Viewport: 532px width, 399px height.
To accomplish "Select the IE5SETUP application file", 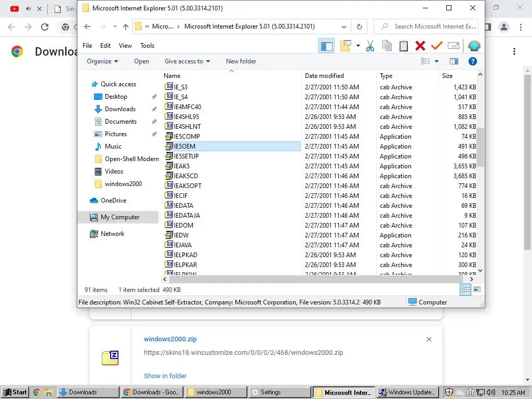I will click(187, 156).
